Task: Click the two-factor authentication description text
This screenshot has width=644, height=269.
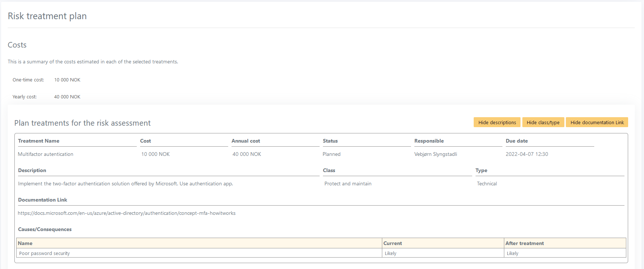Action: pyautogui.click(x=125, y=184)
